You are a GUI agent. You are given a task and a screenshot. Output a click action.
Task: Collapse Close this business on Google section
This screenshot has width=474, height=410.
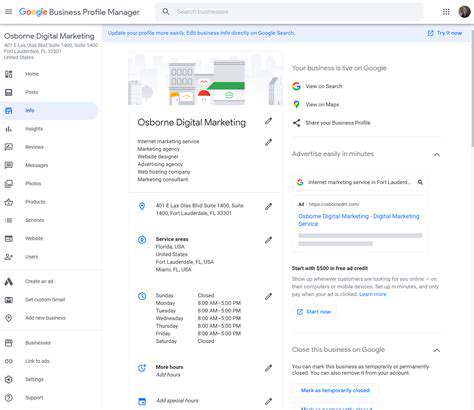(437, 350)
